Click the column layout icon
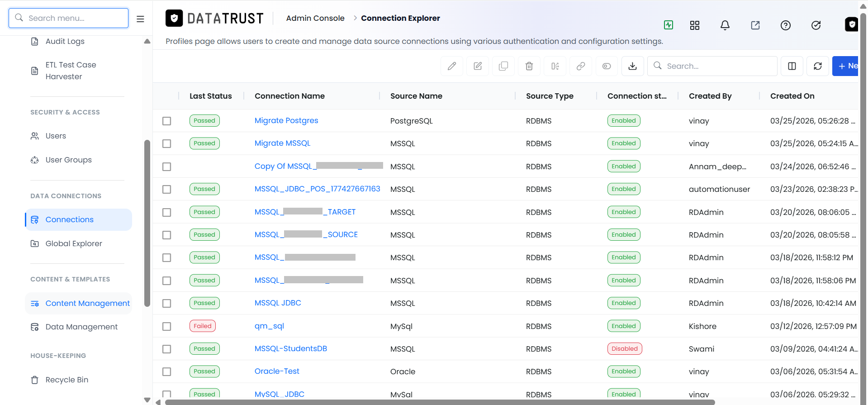 pyautogui.click(x=792, y=66)
